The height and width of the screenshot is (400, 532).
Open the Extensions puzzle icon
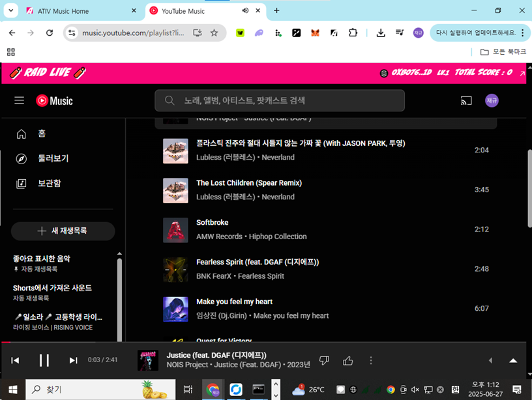[353, 33]
